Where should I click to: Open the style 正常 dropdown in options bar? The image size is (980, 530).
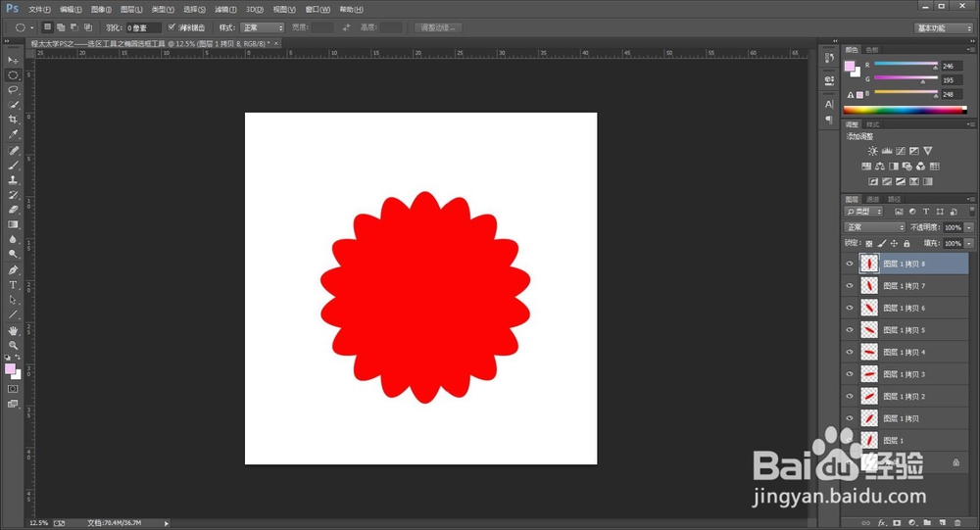click(262, 27)
